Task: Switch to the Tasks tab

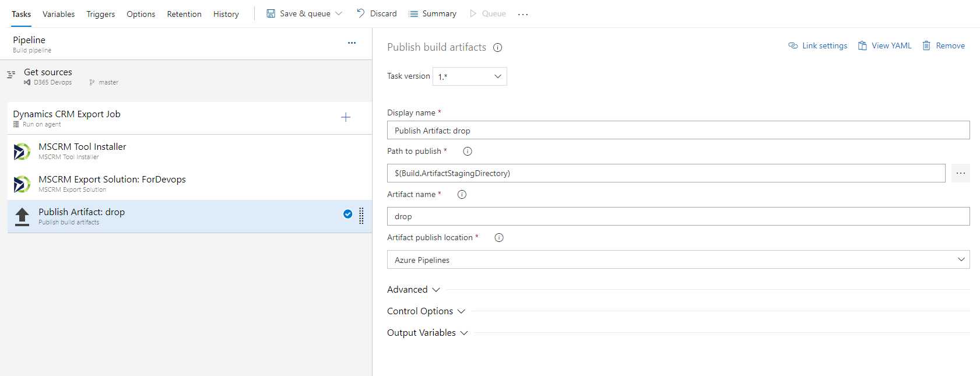Action: point(21,14)
